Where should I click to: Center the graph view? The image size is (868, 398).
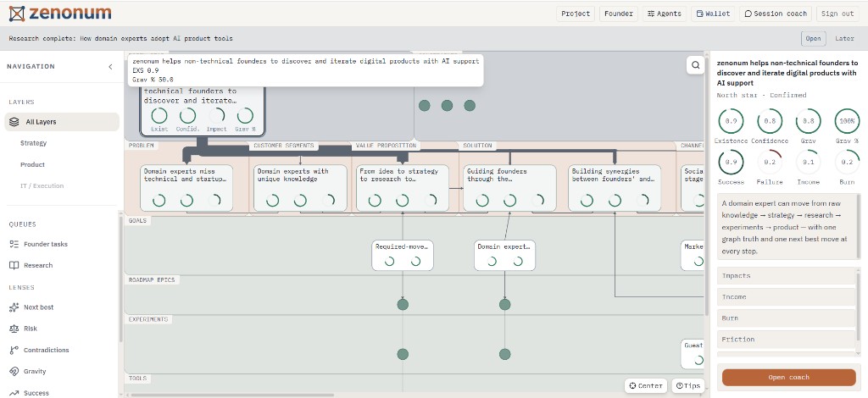(x=645, y=386)
